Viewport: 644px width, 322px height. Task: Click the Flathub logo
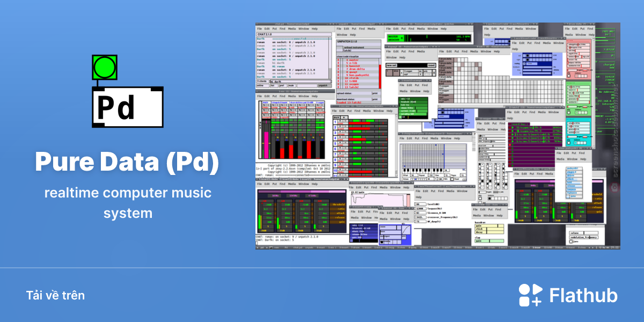pos(568,296)
